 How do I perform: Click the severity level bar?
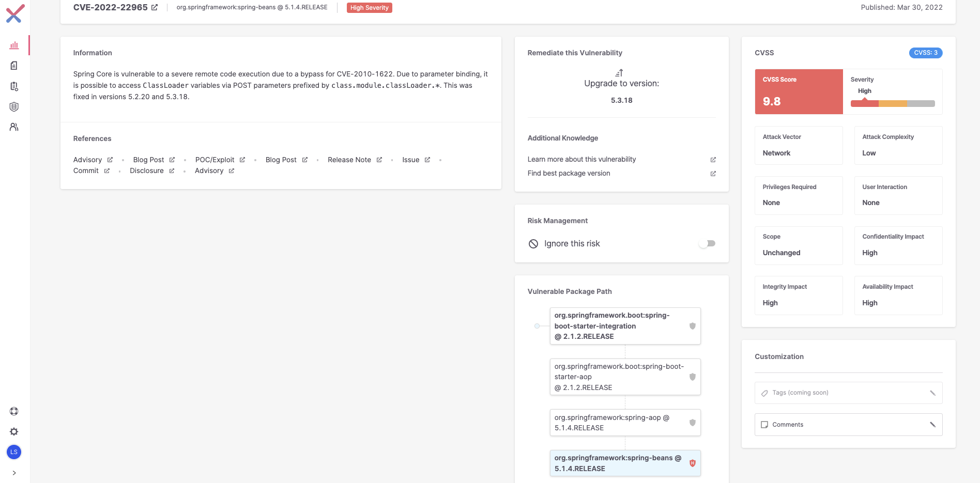click(x=892, y=103)
